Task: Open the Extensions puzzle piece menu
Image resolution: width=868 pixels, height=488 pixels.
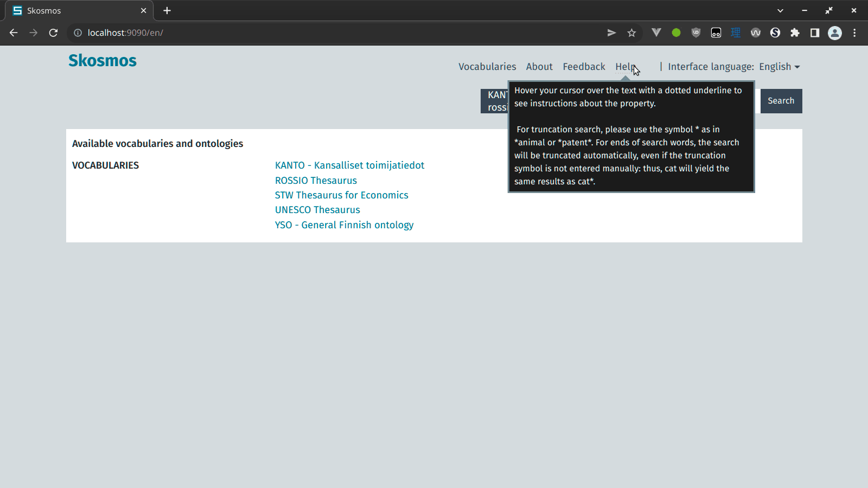Action: tap(795, 33)
